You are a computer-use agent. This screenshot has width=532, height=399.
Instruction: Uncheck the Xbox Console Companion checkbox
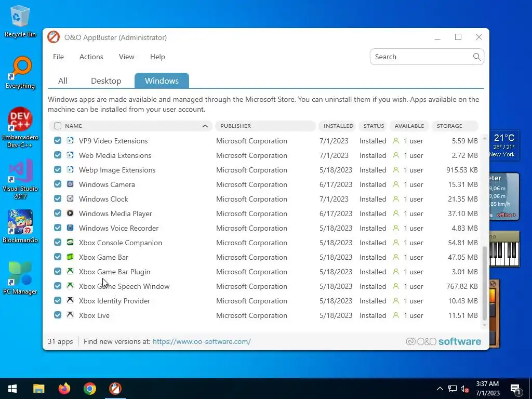coord(58,243)
